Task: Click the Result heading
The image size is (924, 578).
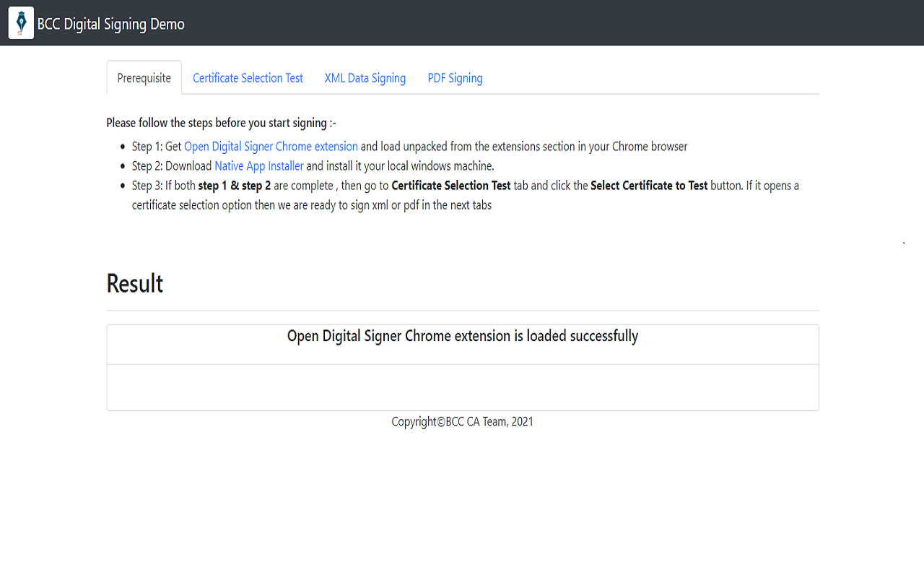Action: [135, 283]
